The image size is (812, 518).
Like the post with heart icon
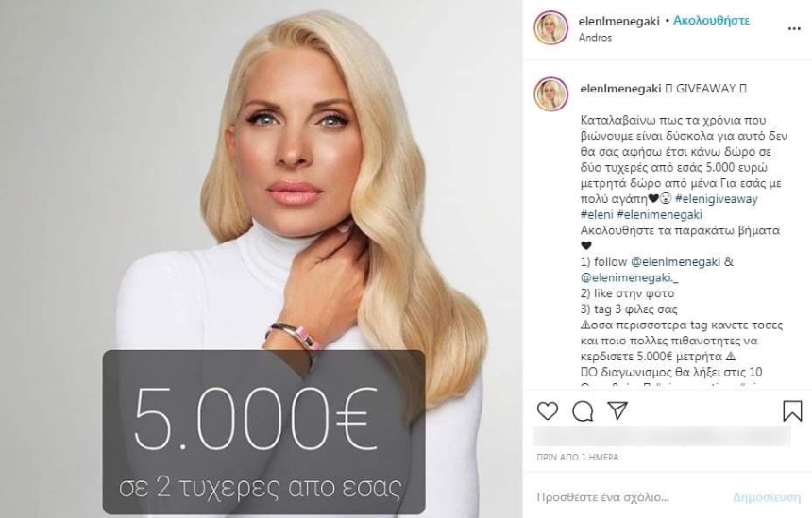548,410
